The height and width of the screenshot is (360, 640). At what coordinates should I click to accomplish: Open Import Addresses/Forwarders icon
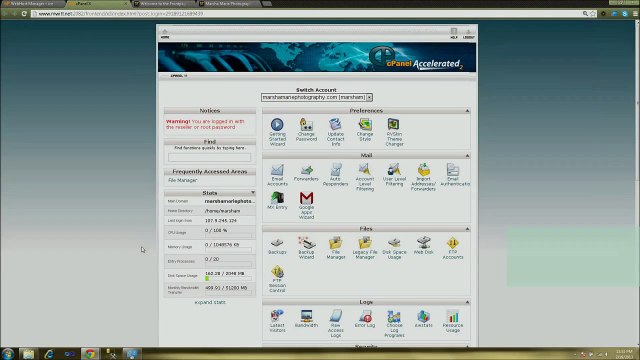(x=423, y=169)
